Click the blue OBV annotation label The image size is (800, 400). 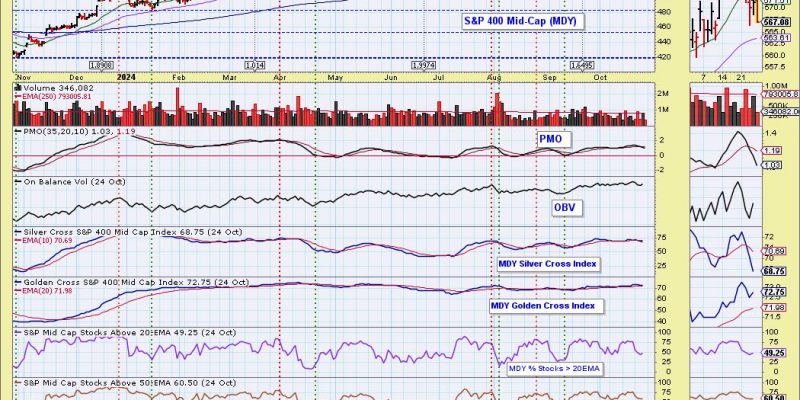[567, 208]
